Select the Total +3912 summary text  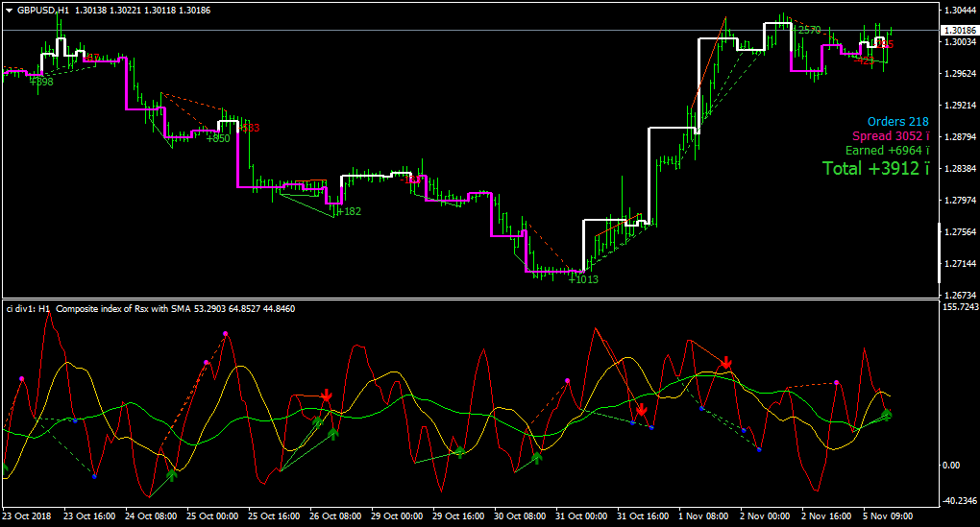pos(875,169)
